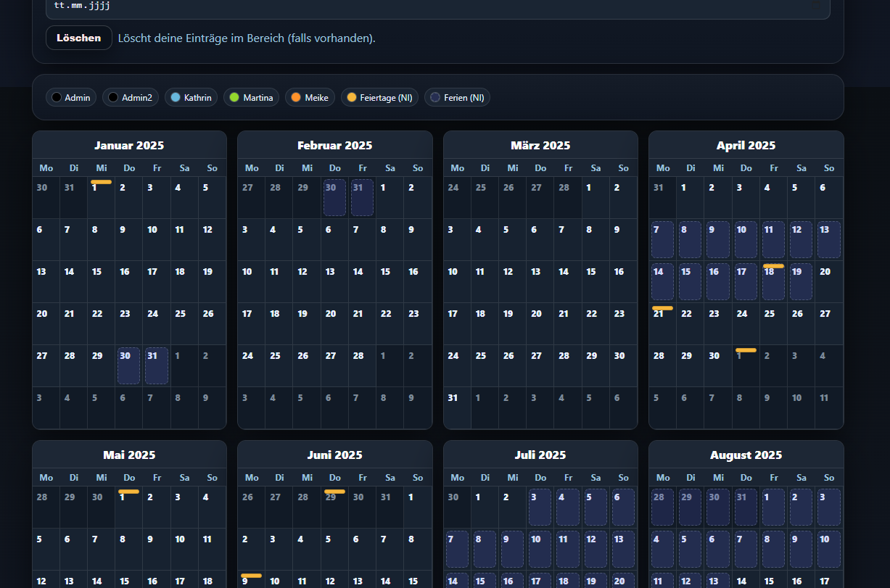This screenshot has height=588, width=890.
Task: Toggle the Admin2 legend chip
Action: [130, 97]
